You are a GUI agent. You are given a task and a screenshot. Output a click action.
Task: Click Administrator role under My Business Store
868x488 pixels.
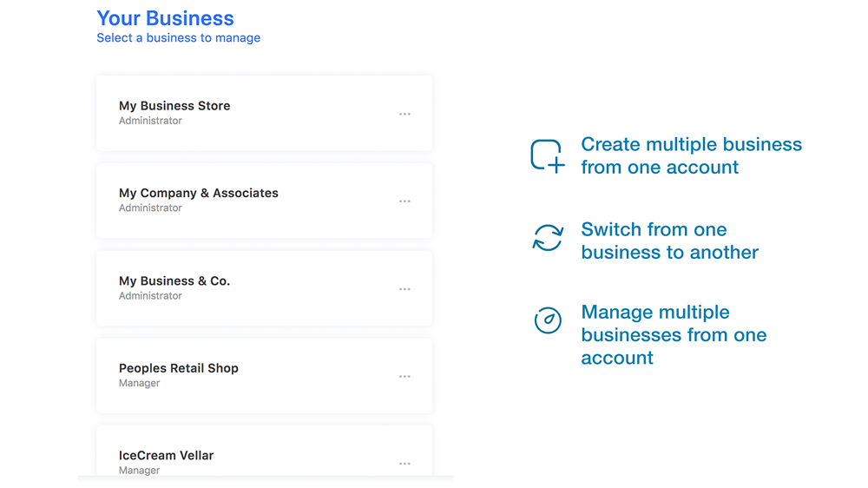pos(150,121)
